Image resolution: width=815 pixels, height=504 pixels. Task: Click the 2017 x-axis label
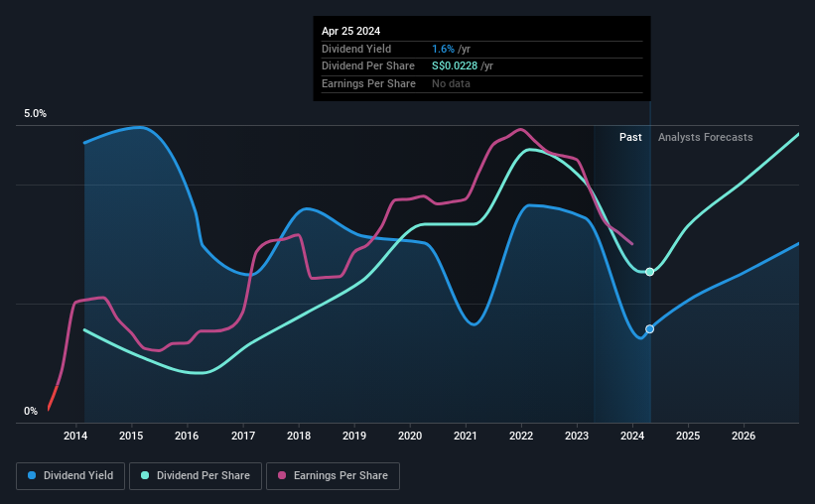pos(243,436)
